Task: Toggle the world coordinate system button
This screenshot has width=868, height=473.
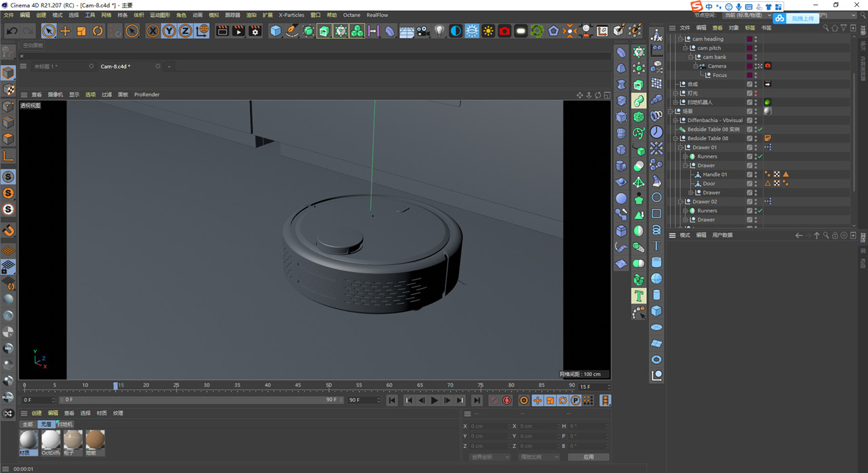Action: pyautogui.click(x=201, y=30)
